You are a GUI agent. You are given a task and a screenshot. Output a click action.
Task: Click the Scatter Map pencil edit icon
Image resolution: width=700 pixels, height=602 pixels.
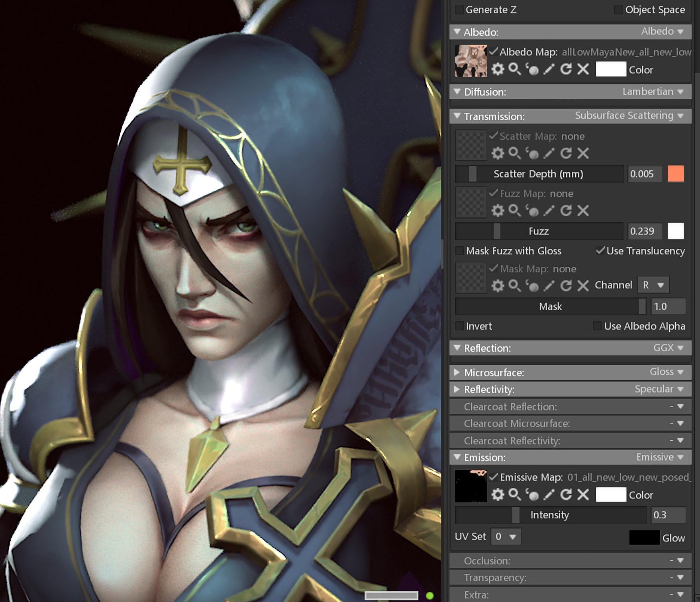point(549,153)
